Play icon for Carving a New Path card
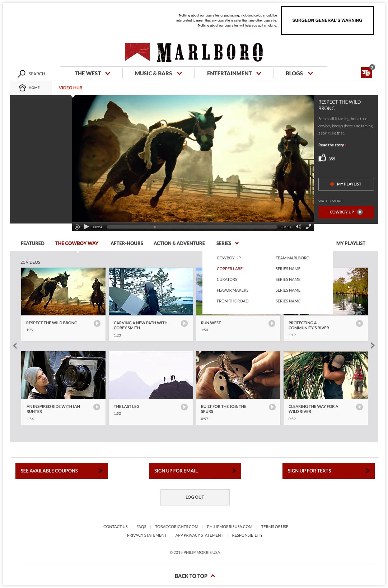Image resolution: width=388 pixels, height=588 pixels. tap(184, 323)
